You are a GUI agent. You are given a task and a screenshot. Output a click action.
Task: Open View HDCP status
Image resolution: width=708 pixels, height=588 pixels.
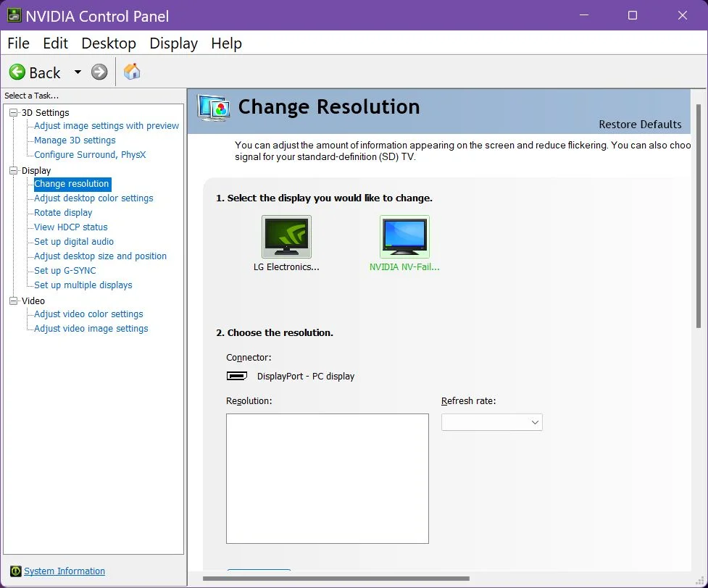[71, 227]
